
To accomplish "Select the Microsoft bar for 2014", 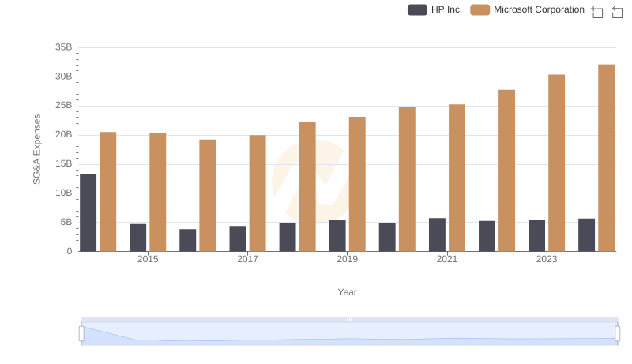I will coord(108,192).
